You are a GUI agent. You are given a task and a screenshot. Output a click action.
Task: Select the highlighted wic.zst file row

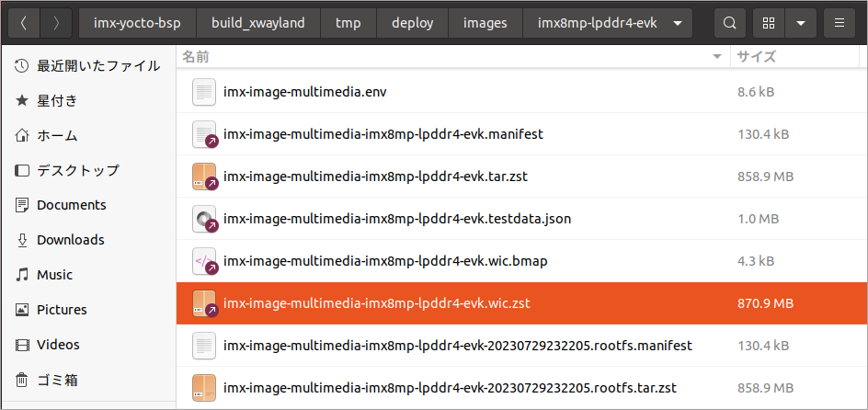coord(377,303)
